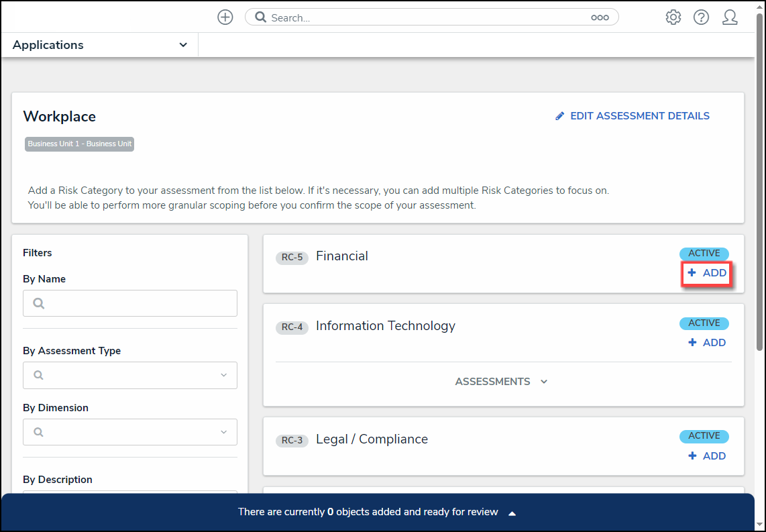
Task: Click the Financial category title
Action: tap(342, 256)
